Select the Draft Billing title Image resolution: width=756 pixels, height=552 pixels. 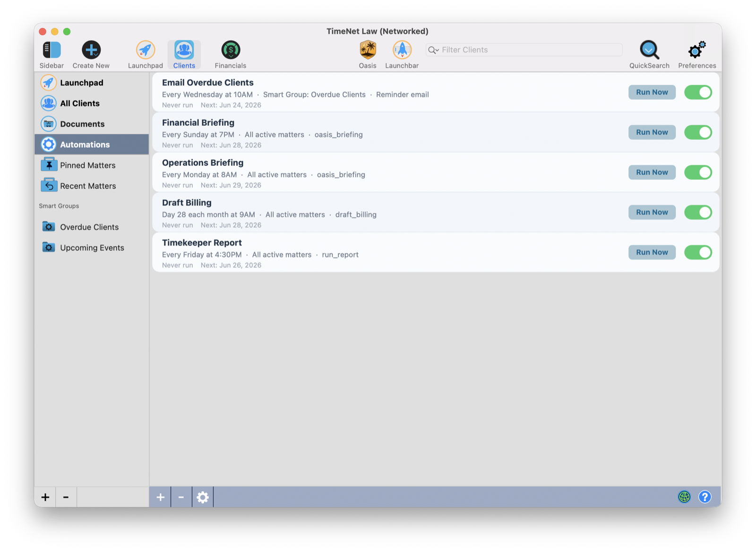click(x=187, y=202)
